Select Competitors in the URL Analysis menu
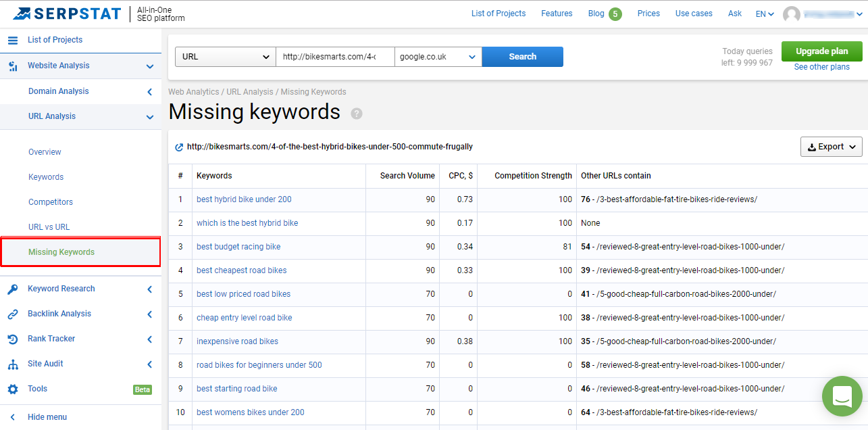This screenshot has height=430, width=868. [51, 202]
